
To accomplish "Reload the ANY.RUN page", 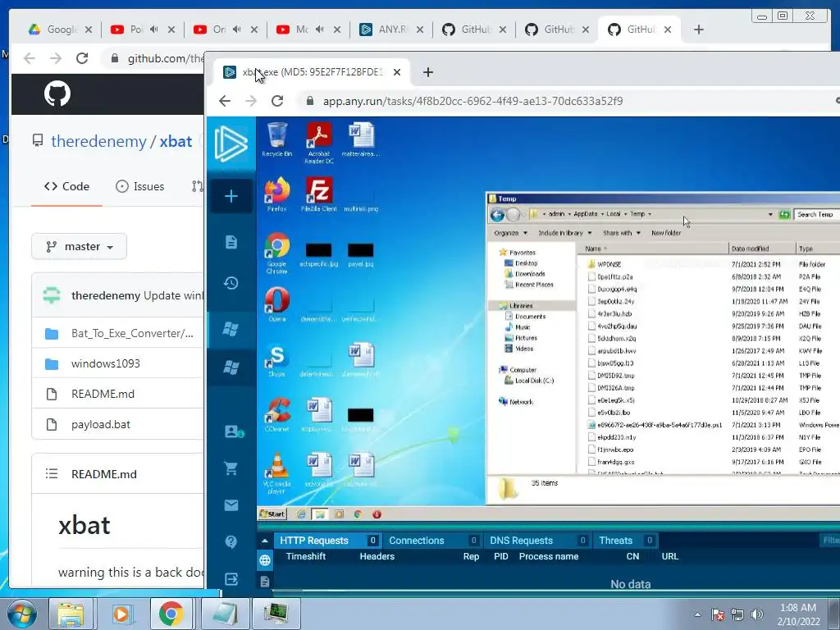I will 277,101.
